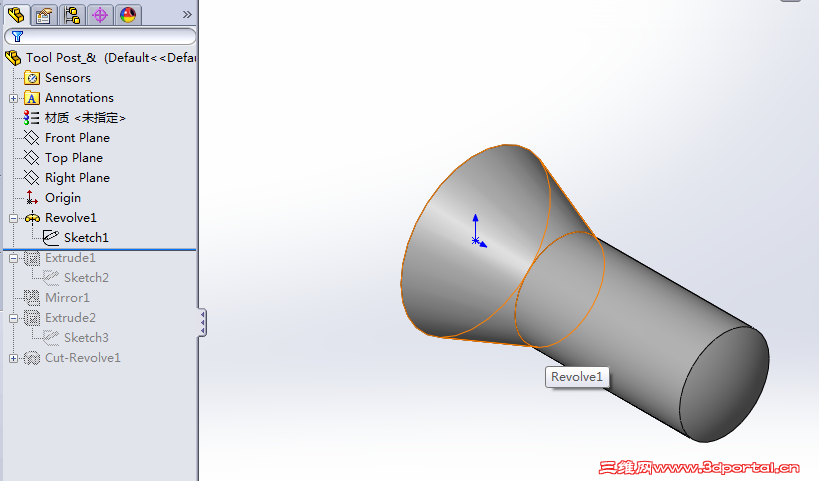Expand the Annotations node
The width and height of the screenshot is (819, 481).
pyautogui.click(x=14, y=98)
